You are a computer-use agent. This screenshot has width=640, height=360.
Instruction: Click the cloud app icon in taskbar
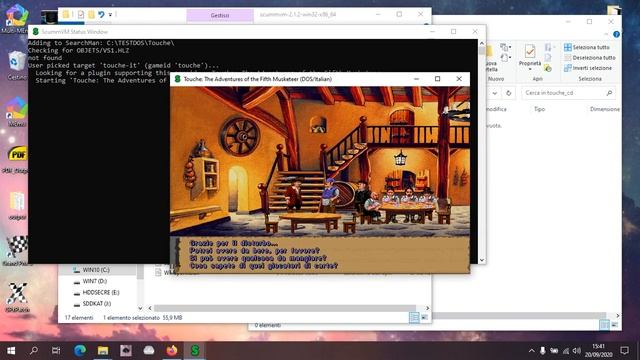click(149, 350)
